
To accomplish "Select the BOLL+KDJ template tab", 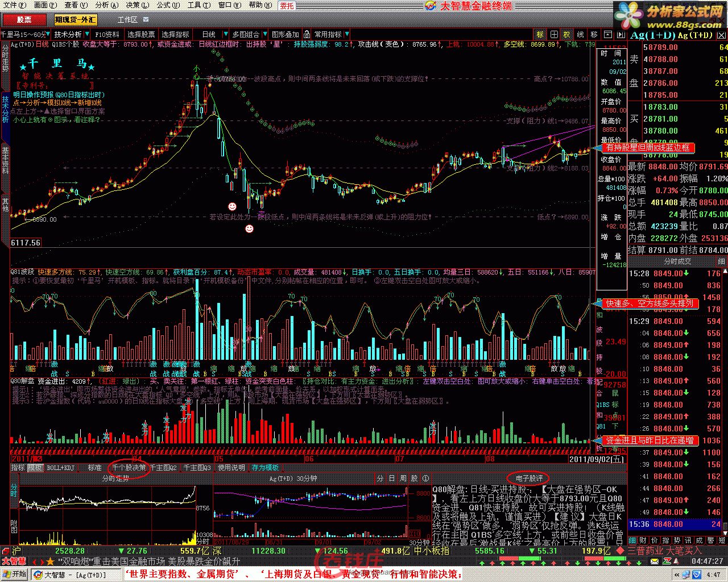I will (x=60, y=468).
